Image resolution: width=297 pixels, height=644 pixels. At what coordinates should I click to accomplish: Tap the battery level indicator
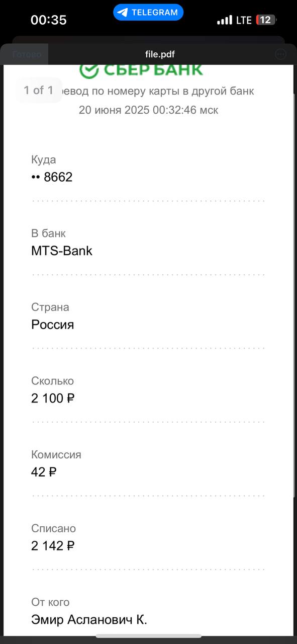(x=266, y=20)
